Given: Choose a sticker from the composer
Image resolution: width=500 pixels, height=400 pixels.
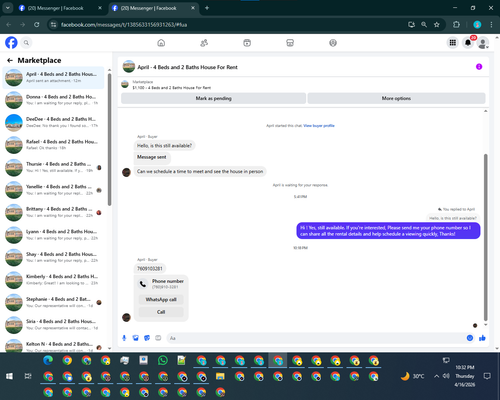Looking at the screenshot, I should (147, 338).
